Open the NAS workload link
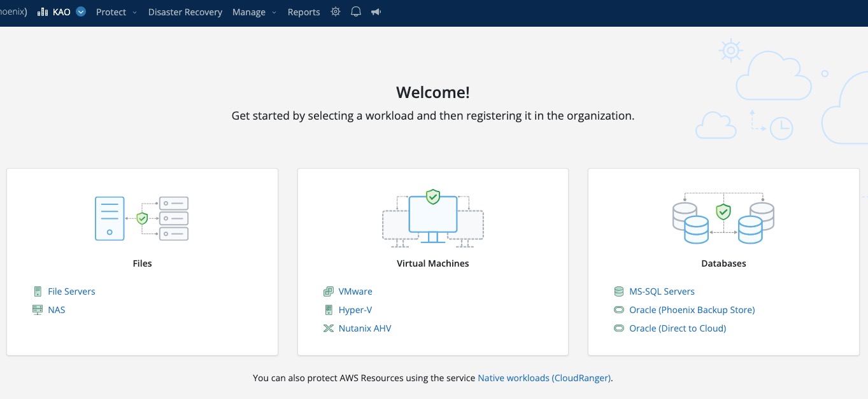The width and height of the screenshot is (868, 399). pyautogui.click(x=57, y=310)
